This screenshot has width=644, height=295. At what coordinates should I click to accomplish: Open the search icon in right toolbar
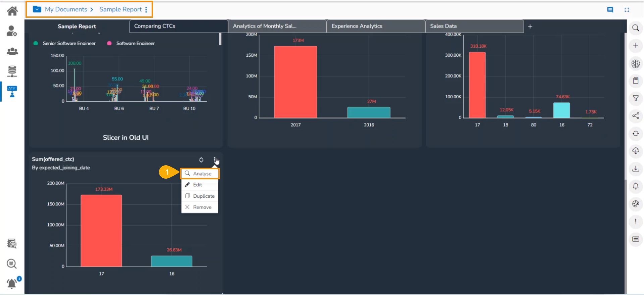click(x=635, y=28)
